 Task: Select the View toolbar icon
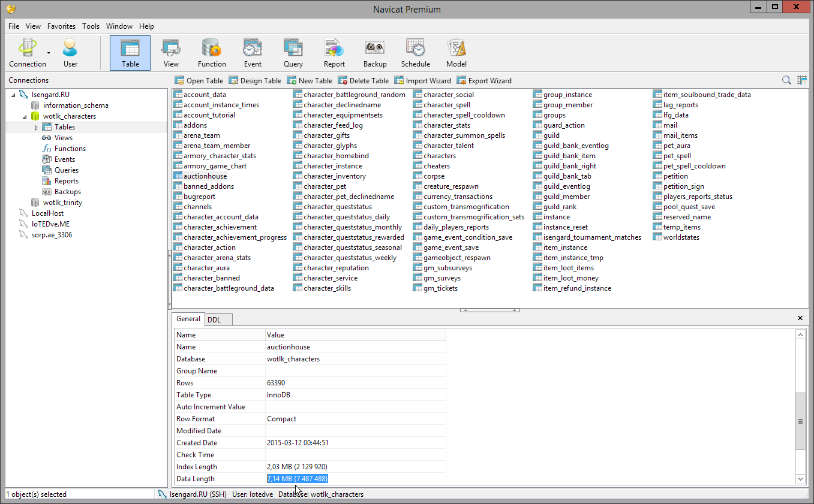point(171,53)
